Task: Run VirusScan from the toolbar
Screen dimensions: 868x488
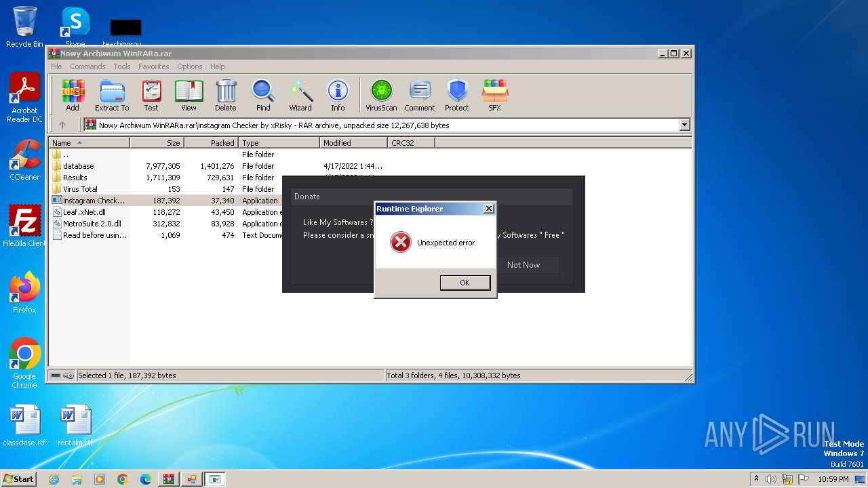Action: pos(381,96)
